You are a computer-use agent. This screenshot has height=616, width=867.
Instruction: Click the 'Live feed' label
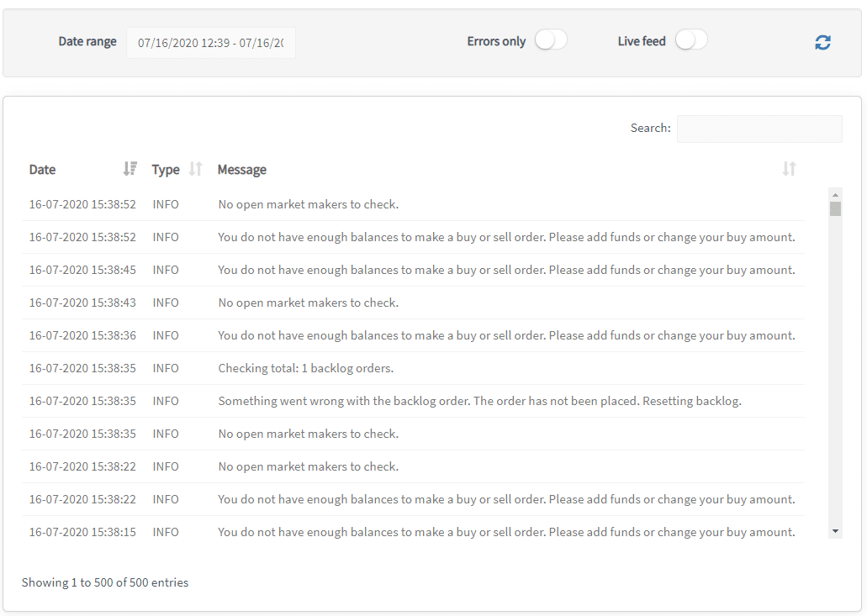tap(642, 41)
